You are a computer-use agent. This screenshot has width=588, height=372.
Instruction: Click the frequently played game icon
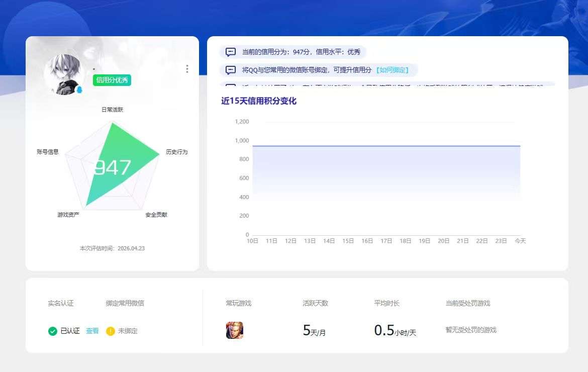234,330
